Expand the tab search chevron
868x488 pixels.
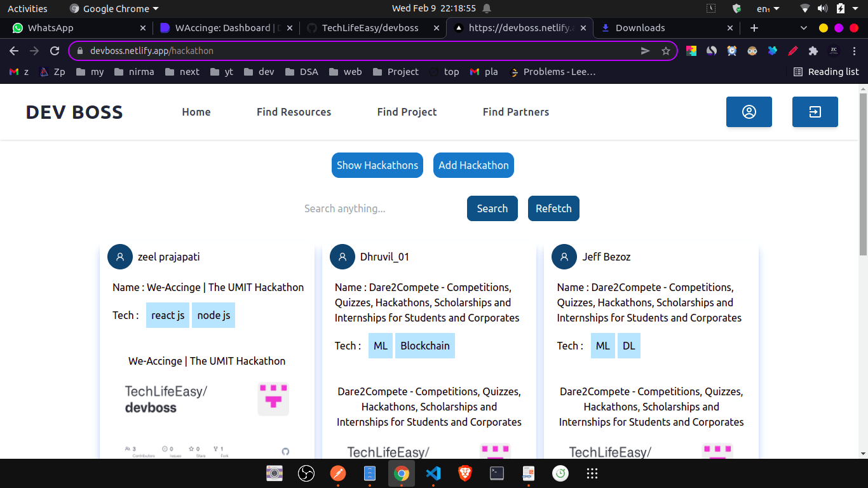[x=804, y=28]
